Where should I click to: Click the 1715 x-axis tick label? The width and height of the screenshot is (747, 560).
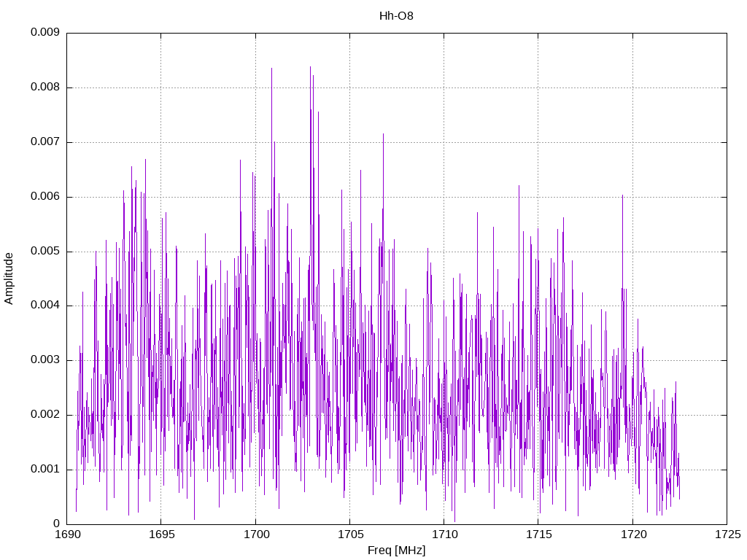click(x=539, y=534)
